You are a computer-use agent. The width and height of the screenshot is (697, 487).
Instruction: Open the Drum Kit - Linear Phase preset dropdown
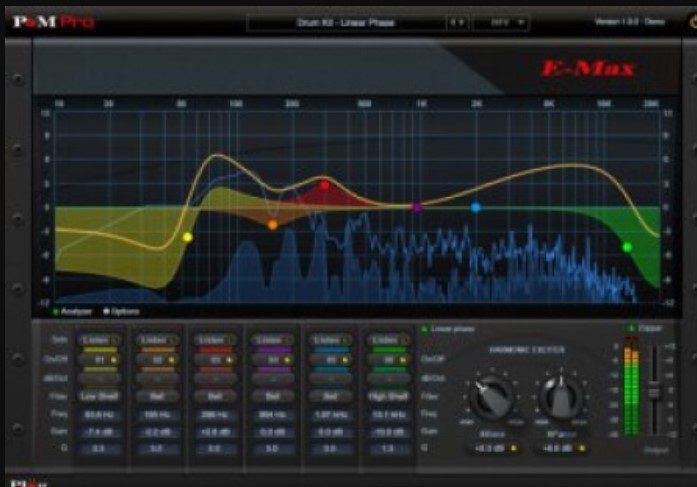point(346,23)
